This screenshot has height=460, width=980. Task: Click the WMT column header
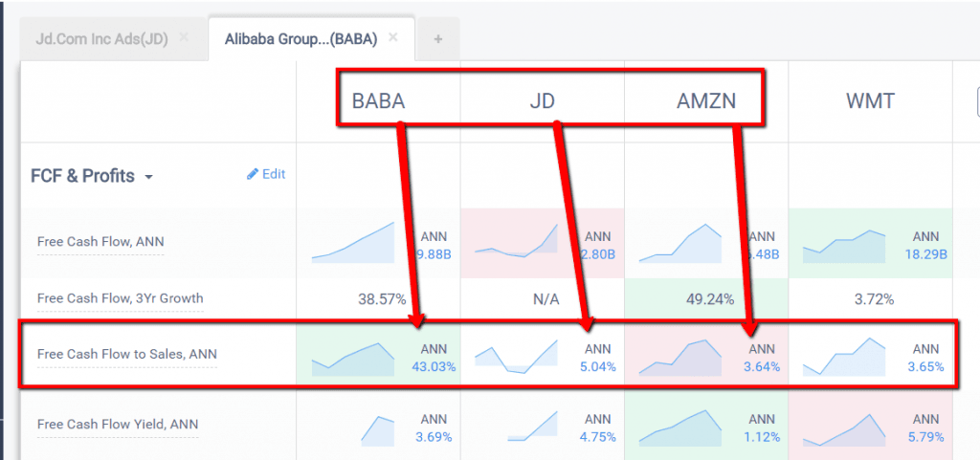tap(870, 100)
